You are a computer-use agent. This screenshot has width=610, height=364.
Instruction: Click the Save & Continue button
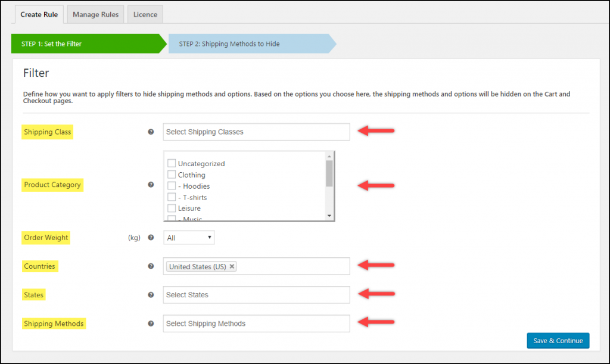pos(558,341)
